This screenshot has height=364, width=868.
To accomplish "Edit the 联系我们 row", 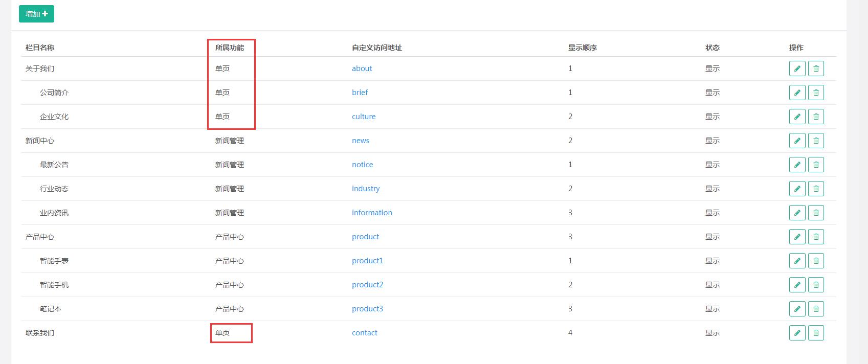I will point(797,333).
